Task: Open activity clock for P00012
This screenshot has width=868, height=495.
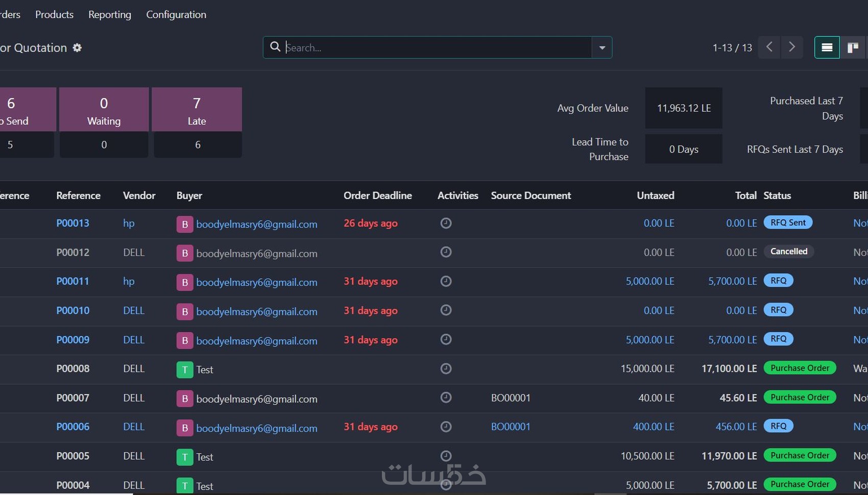Action: tap(446, 252)
